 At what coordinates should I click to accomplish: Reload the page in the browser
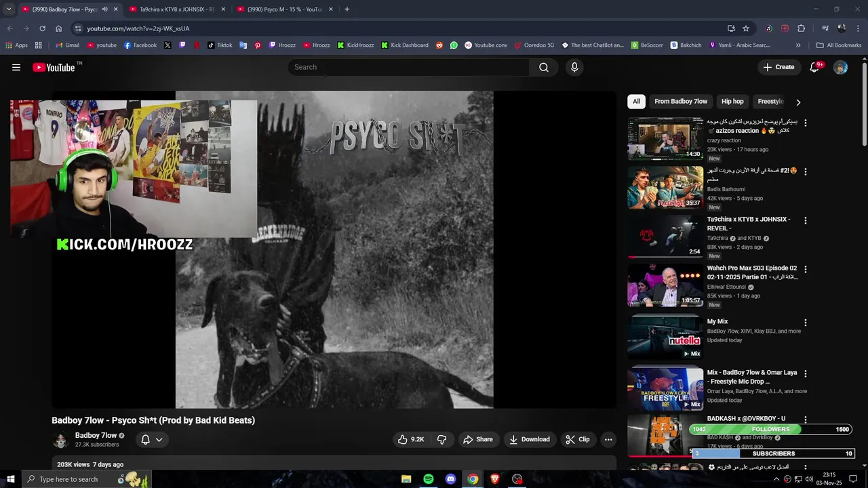(x=42, y=28)
